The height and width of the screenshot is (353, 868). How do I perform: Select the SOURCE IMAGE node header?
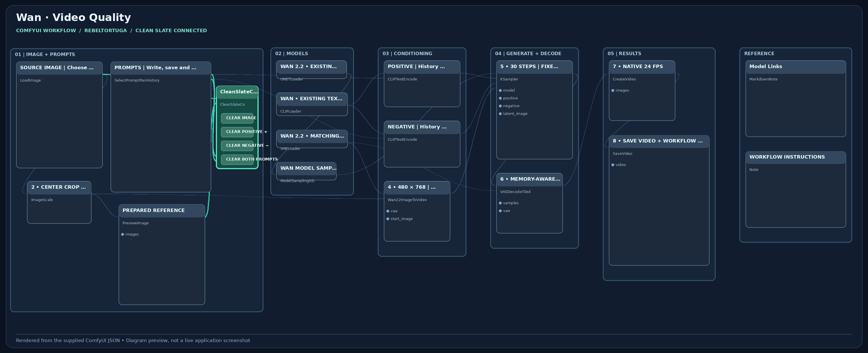click(59, 68)
